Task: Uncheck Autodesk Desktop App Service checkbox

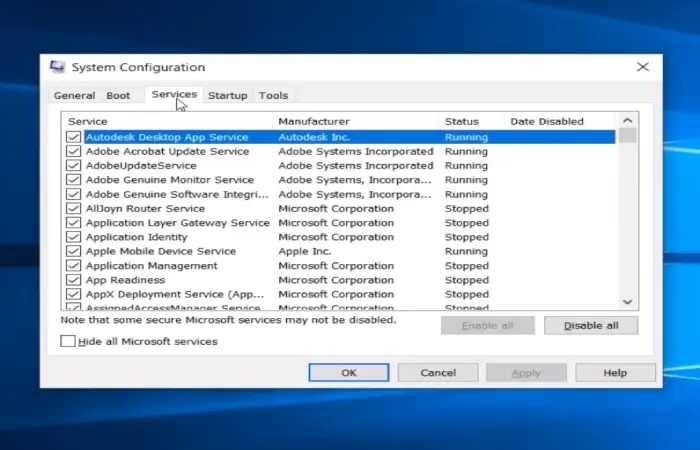Action: [73, 137]
